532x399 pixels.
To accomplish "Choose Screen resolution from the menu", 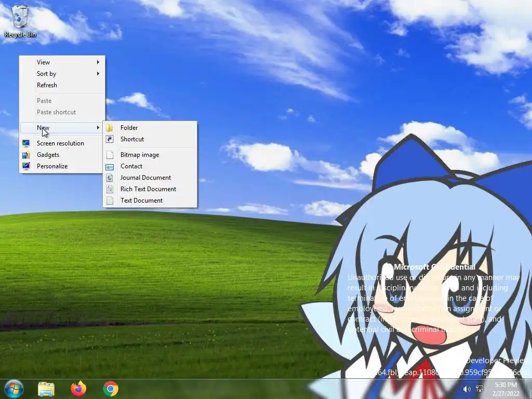I will pyautogui.click(x=62, y=143).
